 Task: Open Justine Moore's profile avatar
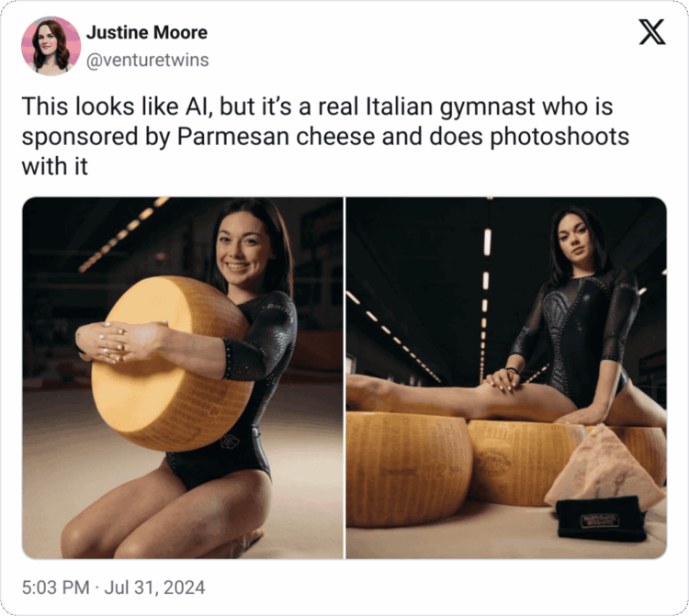(51, 46)
